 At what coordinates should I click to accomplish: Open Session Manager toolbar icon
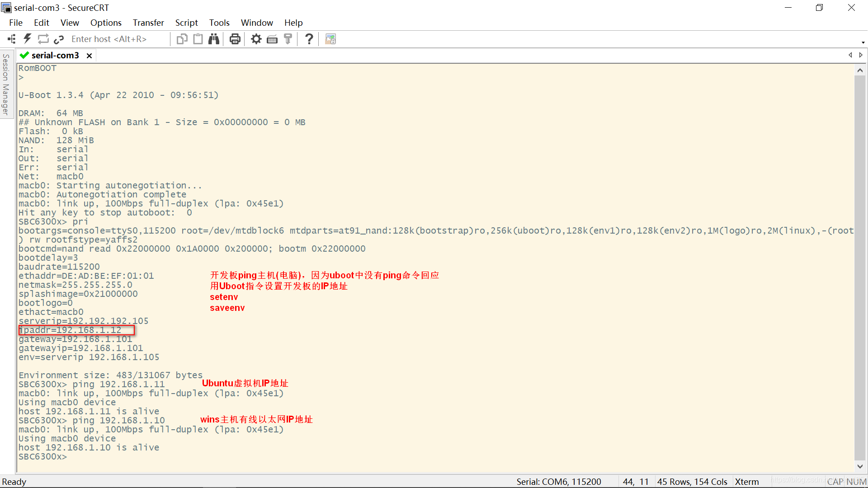(12, 39)
